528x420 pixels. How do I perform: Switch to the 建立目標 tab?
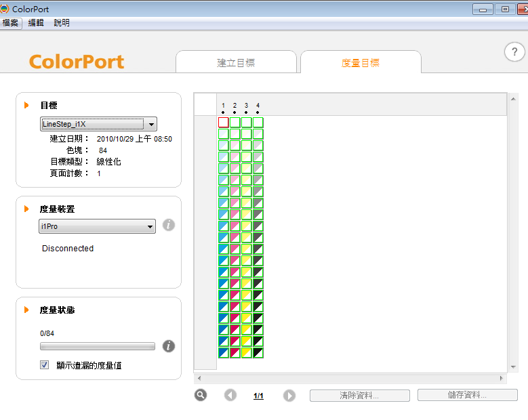[236, 62]
